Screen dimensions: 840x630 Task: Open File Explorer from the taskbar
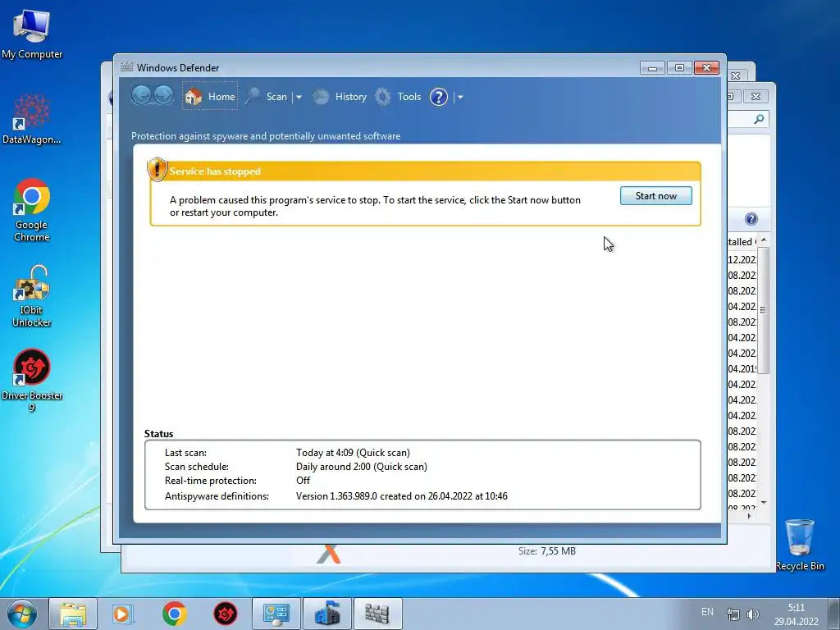pos(73,614)
